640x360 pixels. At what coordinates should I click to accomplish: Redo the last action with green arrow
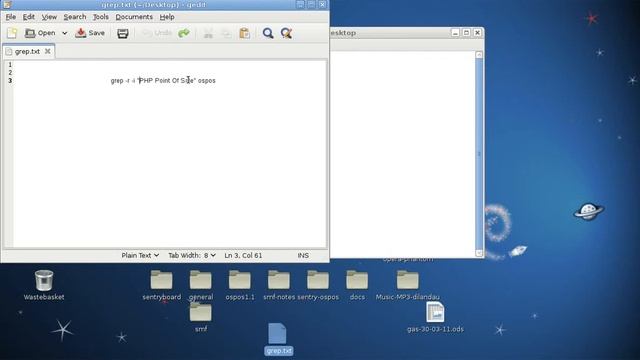(x=184, y=33)
